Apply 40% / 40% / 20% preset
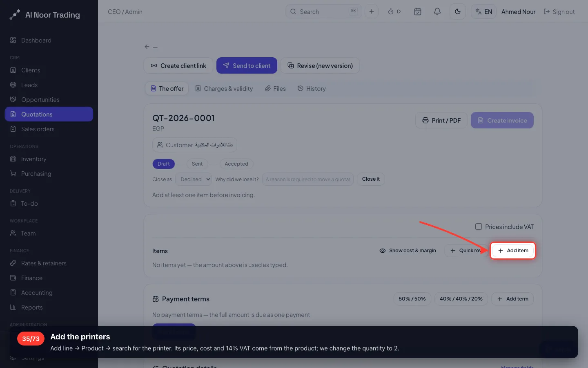 (461, 299)
